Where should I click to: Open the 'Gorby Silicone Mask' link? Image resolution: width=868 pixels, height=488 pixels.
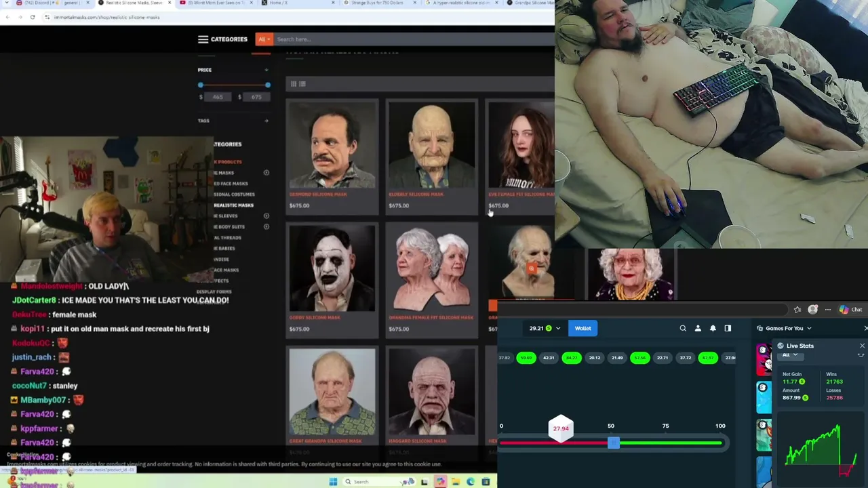point(315,317)
